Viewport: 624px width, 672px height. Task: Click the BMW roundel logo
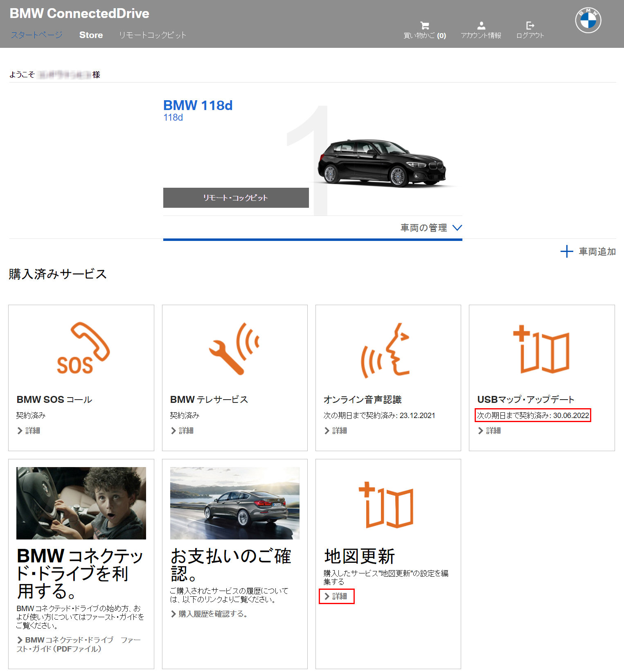point(588,20)
